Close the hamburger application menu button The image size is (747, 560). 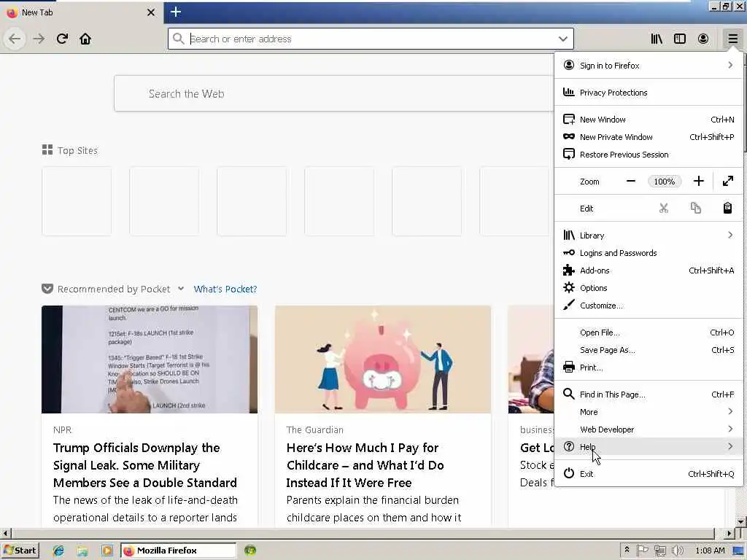tap(732, 39)
